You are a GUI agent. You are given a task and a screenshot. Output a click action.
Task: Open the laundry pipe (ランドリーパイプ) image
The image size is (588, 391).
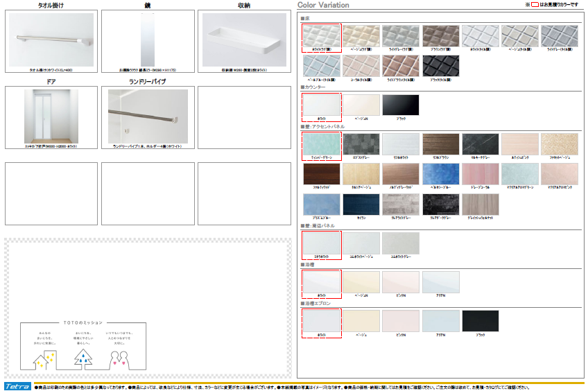[147, 116]
